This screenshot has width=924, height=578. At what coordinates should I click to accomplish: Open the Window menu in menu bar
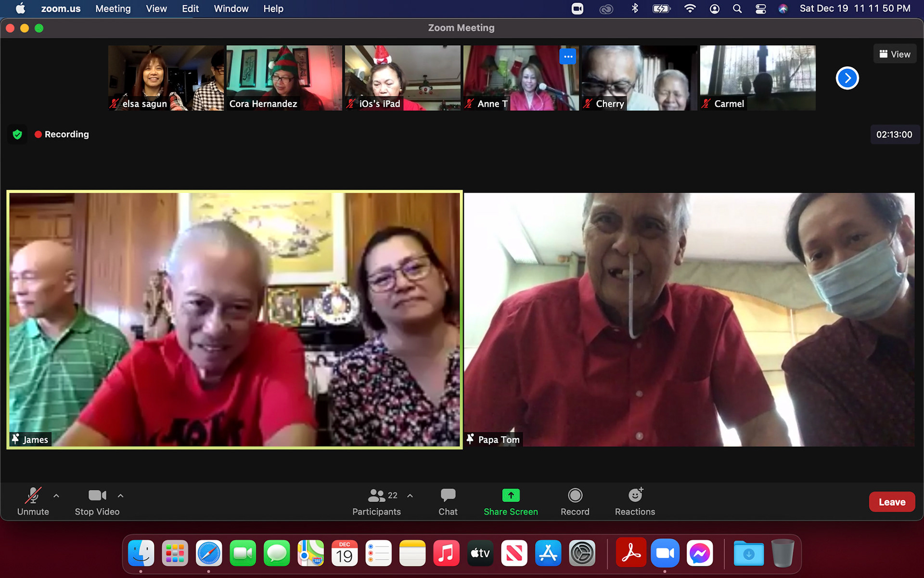(x=231, y=9)
